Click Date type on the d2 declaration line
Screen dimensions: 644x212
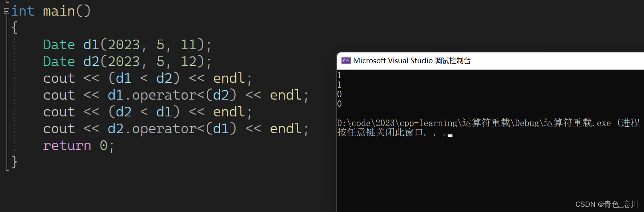[x=59, y=62]
